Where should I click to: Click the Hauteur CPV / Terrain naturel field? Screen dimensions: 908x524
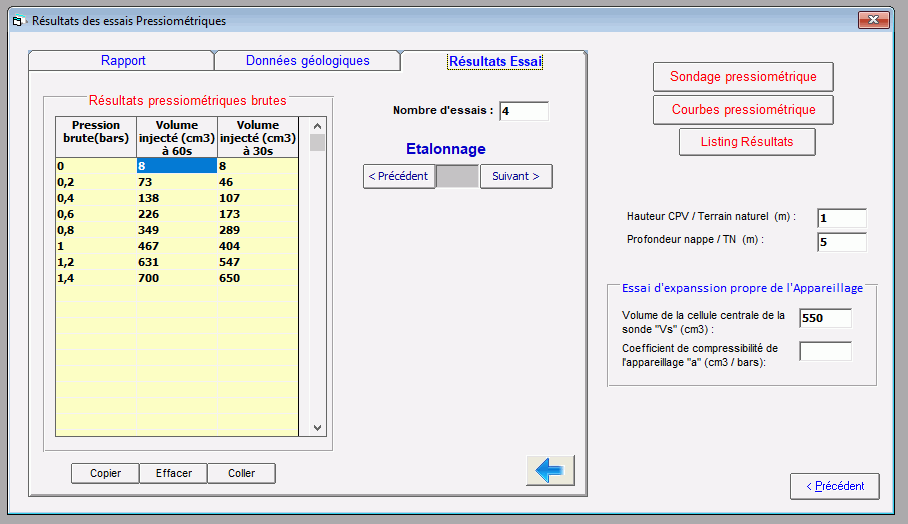[841, 218]
